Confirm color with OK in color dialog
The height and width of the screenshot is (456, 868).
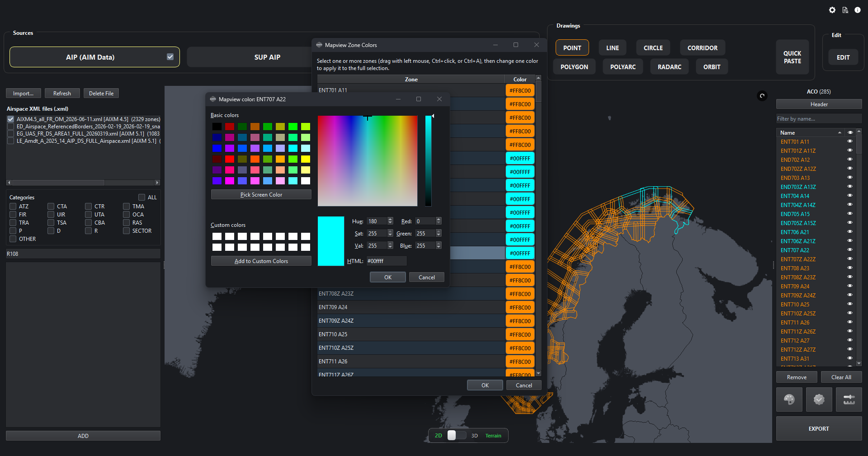coord(388,277)
